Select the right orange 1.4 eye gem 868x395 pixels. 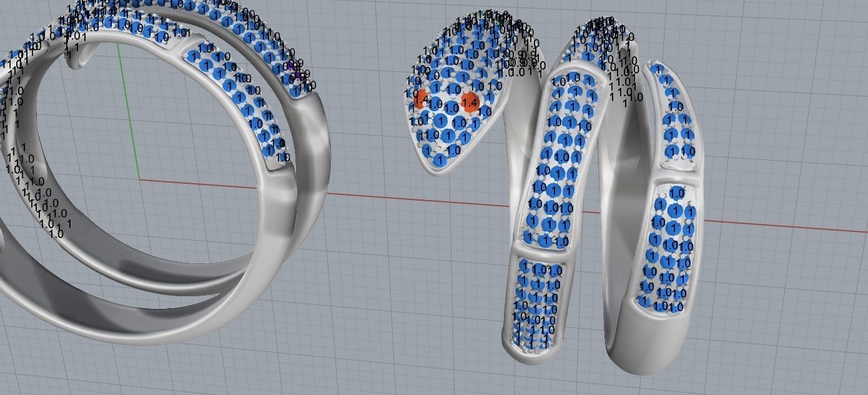[470, 102]
